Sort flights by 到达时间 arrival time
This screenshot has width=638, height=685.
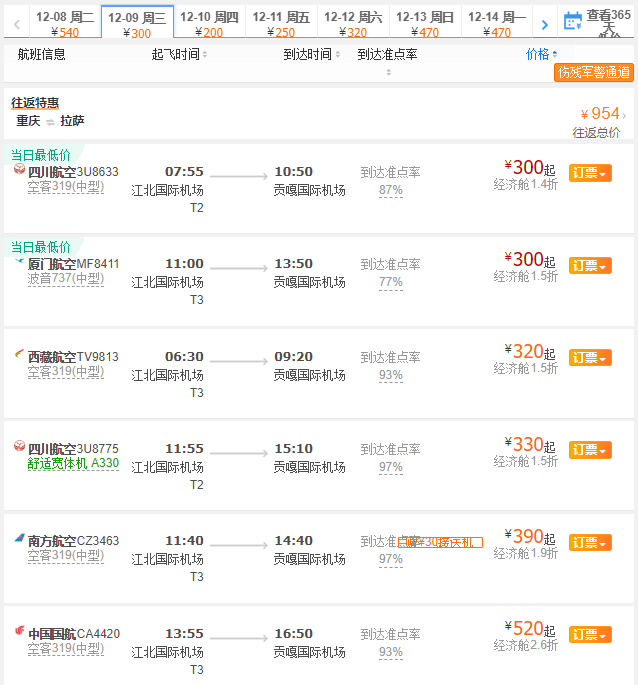(x=311, y=54)
